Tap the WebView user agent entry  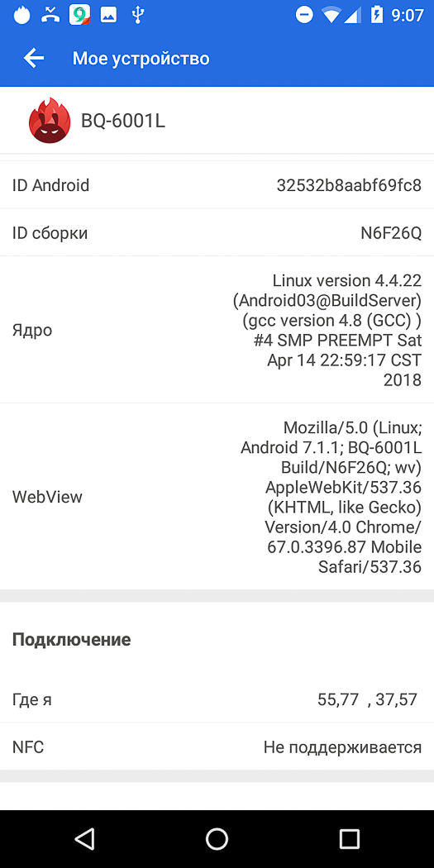(x=217, y=497)
